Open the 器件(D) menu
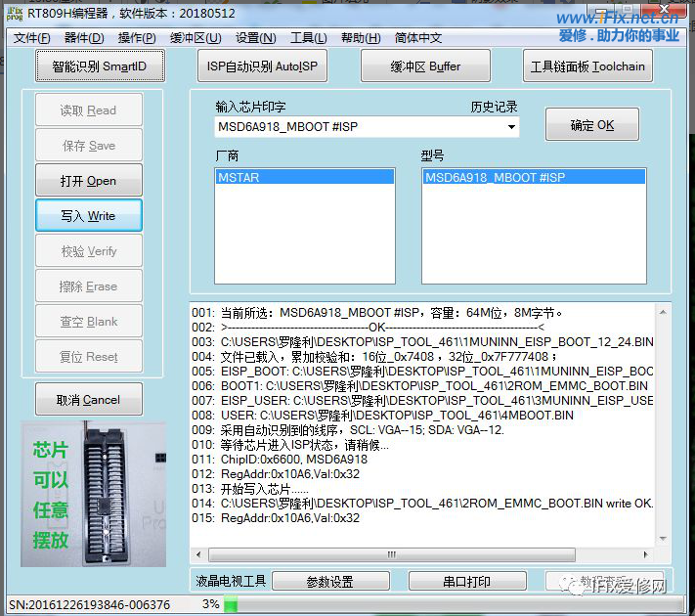 pyautogui.click(x=84, y=38)
